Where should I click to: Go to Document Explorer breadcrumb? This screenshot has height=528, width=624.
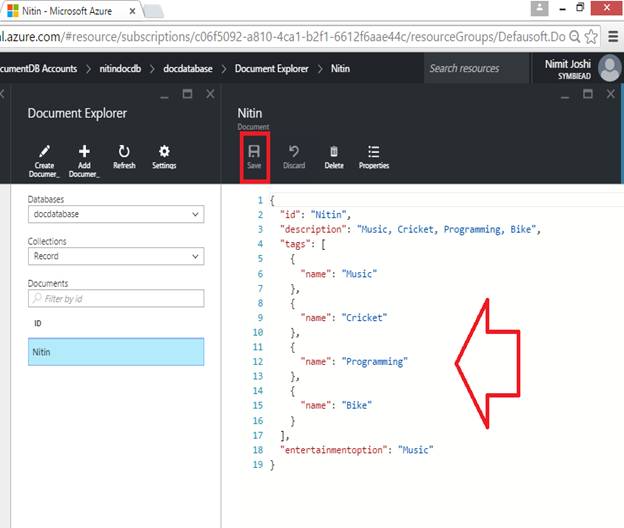(x=271, y=68)
